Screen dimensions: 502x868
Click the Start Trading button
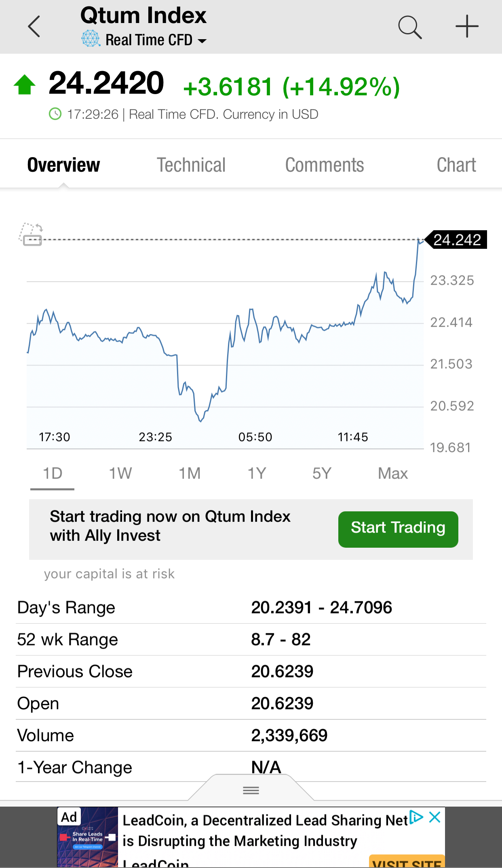398,530
